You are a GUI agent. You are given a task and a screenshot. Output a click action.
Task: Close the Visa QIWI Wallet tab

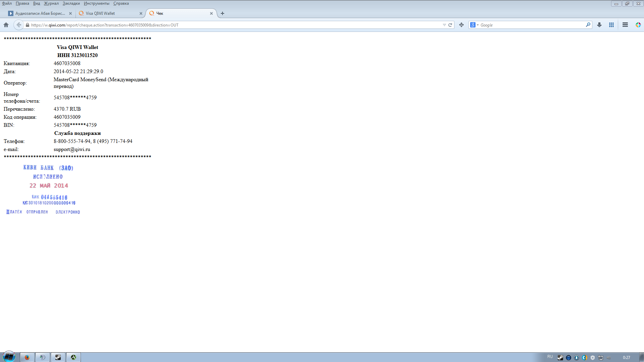pyautogui.click(x=141, y=13)
